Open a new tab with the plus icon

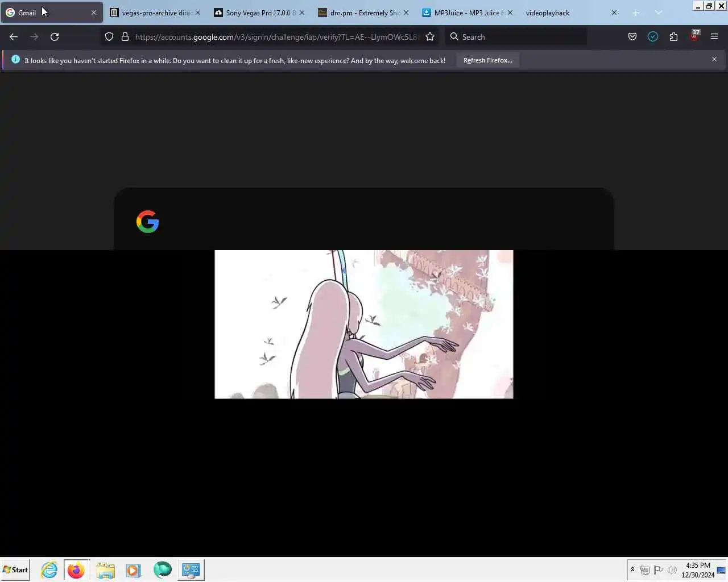636,13
